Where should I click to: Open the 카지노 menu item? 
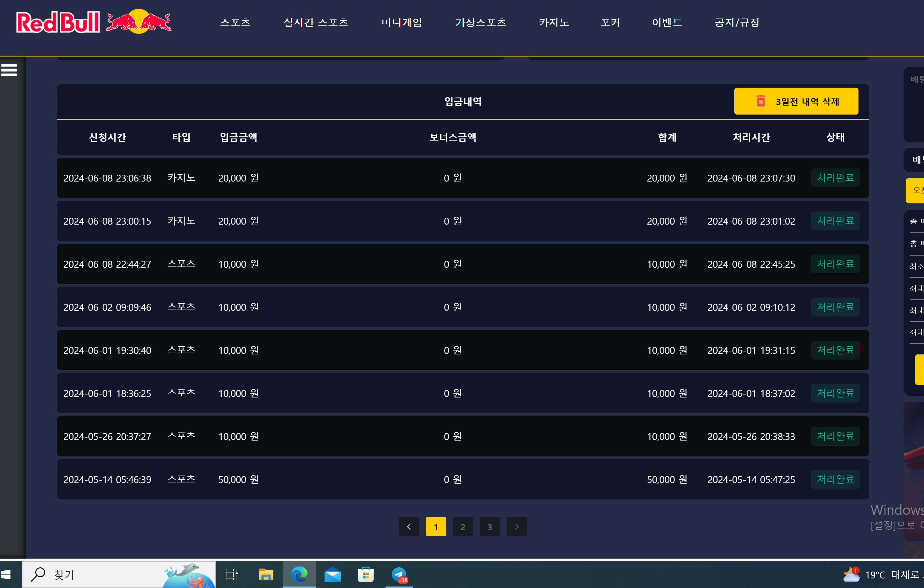pyautogui.click(x=554, y=23)
